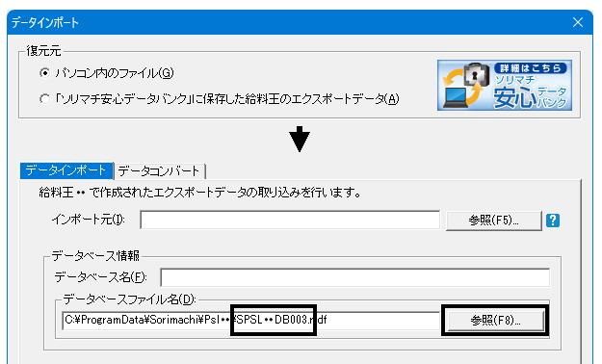Click the black downward arrow graphic
The width and height of the screenshot is (602, 364).
(x=300, y=139)
